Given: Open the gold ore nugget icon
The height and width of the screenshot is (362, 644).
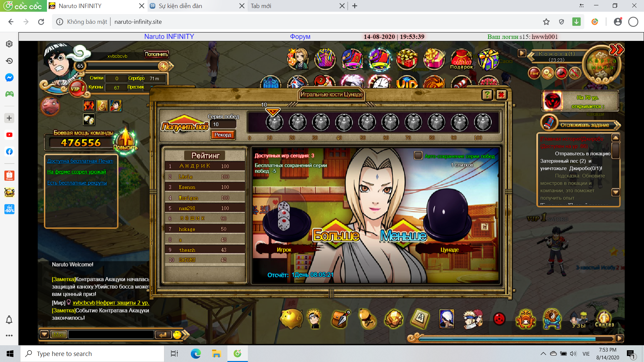Looking at the screenshot, I should coord(394,319).
